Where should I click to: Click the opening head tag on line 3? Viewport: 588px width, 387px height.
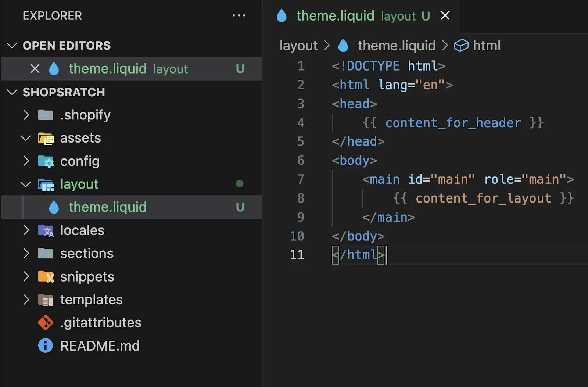(354, 104)
